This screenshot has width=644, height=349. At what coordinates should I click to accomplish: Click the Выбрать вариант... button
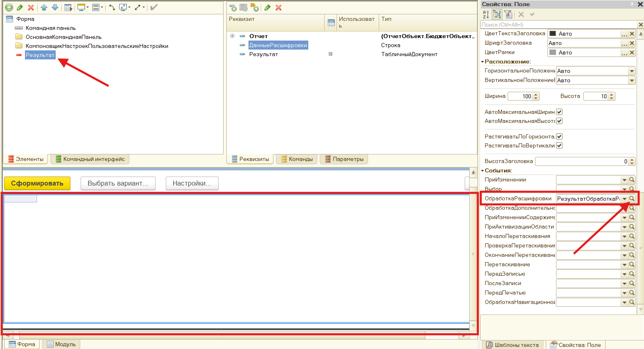[118, 183]
